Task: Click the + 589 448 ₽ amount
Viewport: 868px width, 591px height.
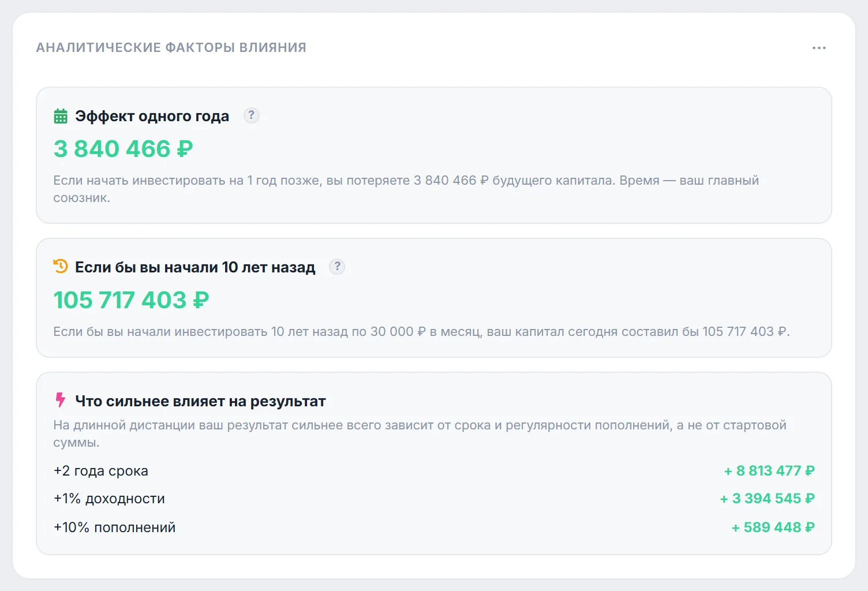Action: (x=773, y=528)
